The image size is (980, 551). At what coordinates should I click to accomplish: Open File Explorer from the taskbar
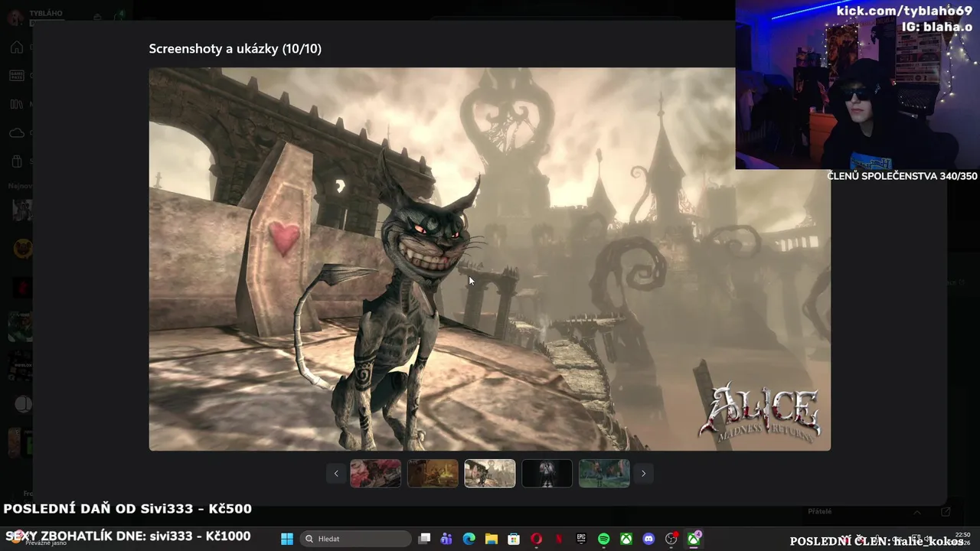491,539
